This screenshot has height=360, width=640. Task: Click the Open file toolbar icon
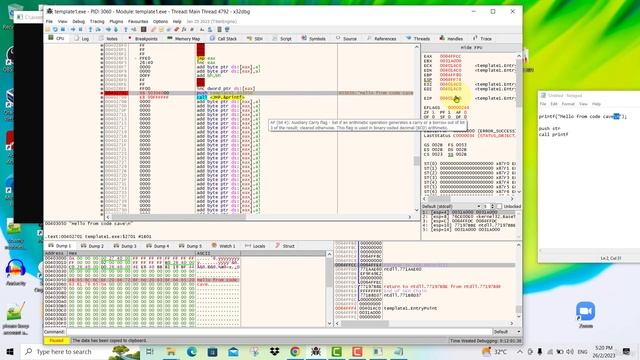[47, 29]
